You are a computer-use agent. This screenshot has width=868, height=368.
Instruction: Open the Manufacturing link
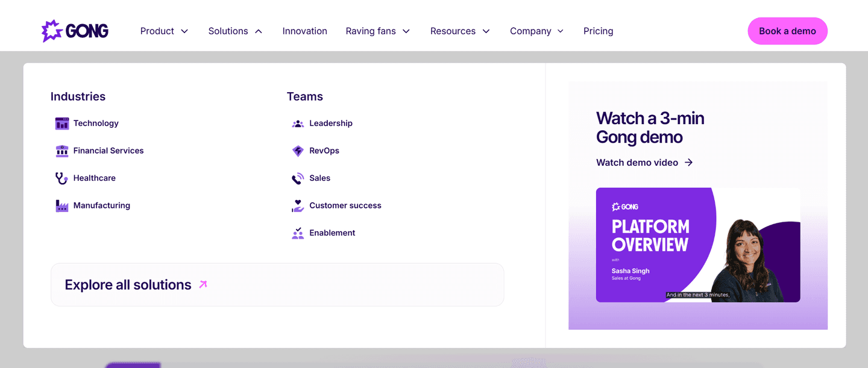[102, 205]
